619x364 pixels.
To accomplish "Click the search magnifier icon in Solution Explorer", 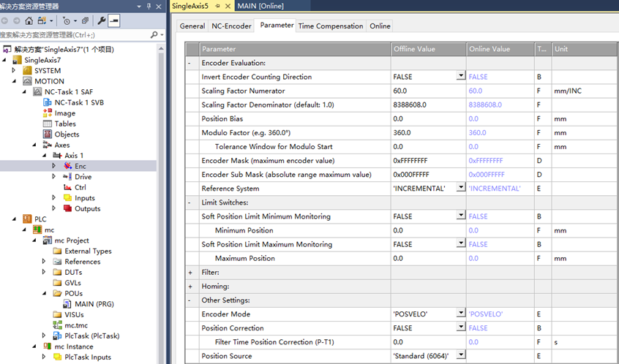I will tap(154, 34).
